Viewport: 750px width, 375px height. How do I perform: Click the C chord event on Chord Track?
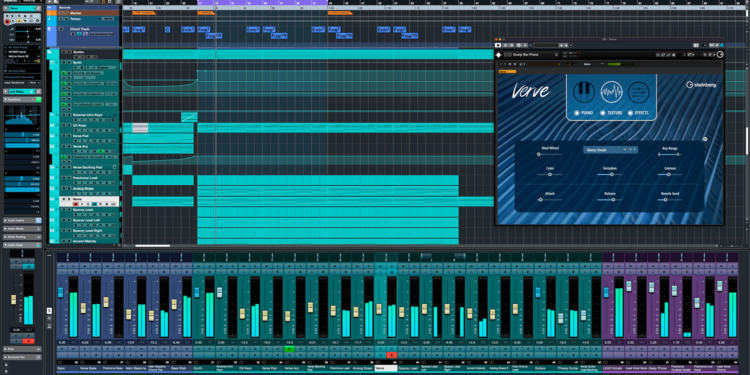[x=167, y=29]
